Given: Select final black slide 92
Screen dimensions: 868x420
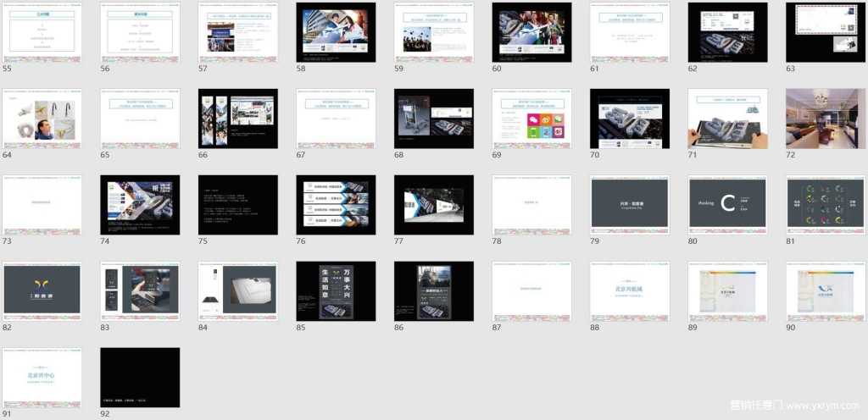Looking at the screenshot, I should 140,377.
